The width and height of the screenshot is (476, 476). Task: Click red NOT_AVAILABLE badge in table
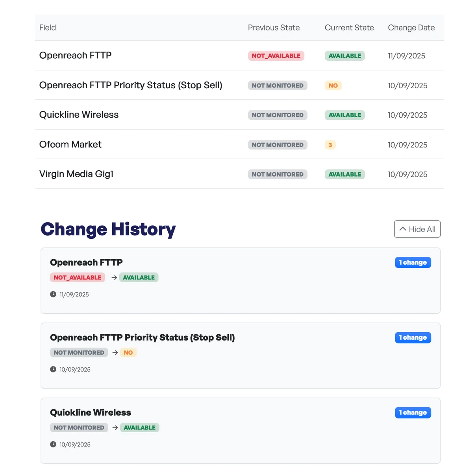(276, 56)
